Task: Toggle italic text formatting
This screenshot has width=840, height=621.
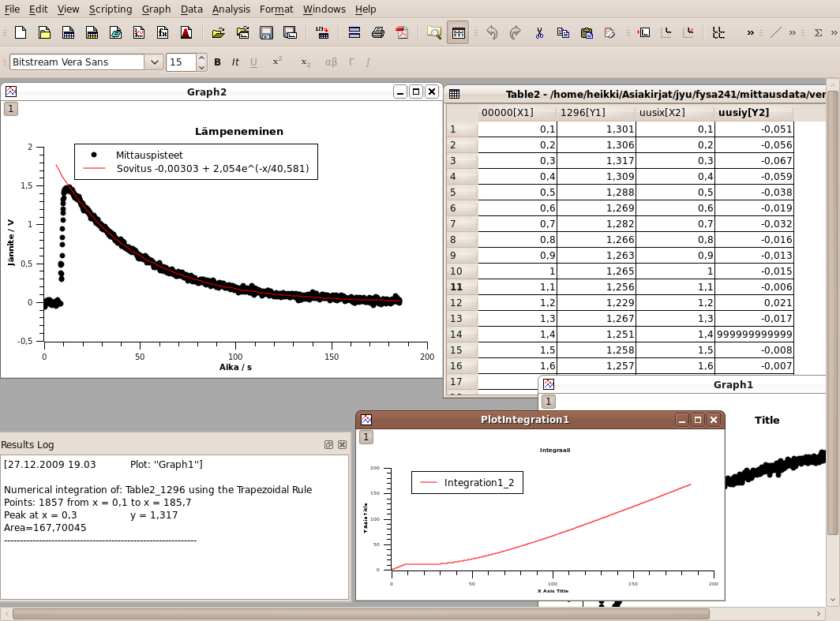Action: [x=235, y=62]
